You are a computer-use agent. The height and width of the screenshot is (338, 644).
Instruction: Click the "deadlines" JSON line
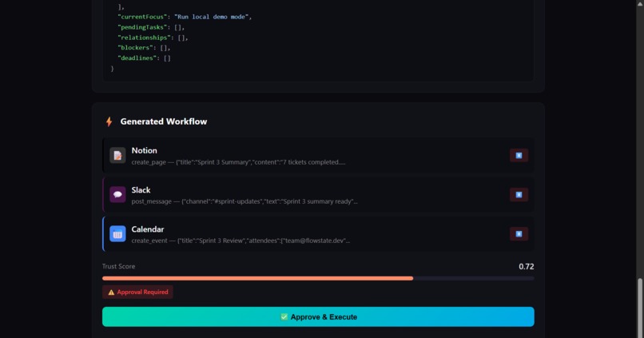(144, 58)
